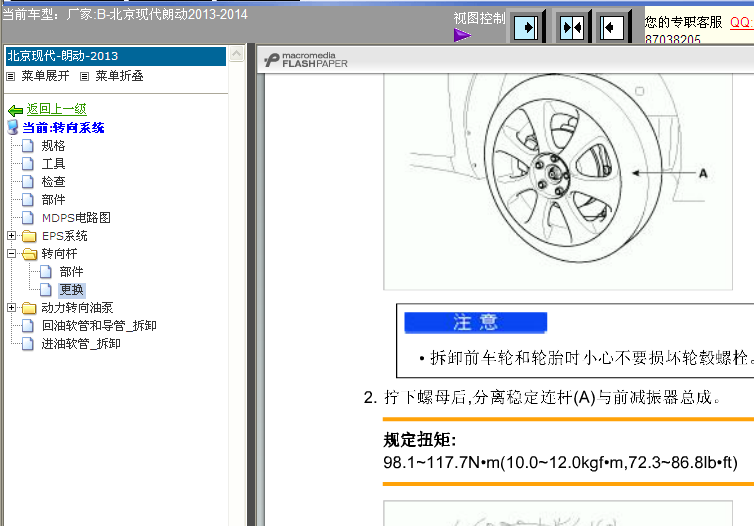
Task: Click the purple arrow under 视图控制
Action: [x=462, y=35]
